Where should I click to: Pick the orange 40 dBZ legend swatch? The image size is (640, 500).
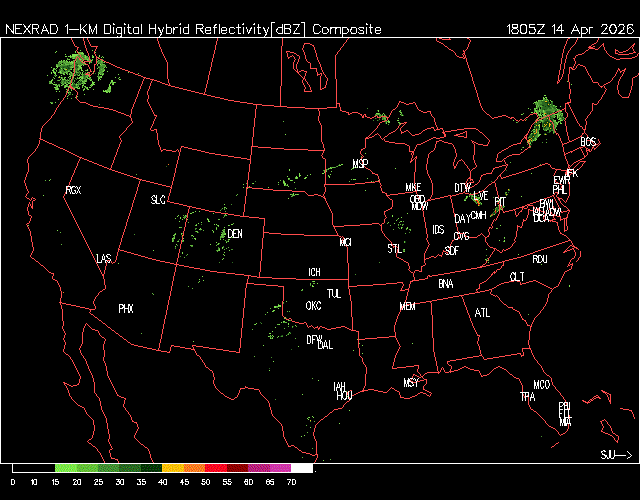tap(171, 468)
